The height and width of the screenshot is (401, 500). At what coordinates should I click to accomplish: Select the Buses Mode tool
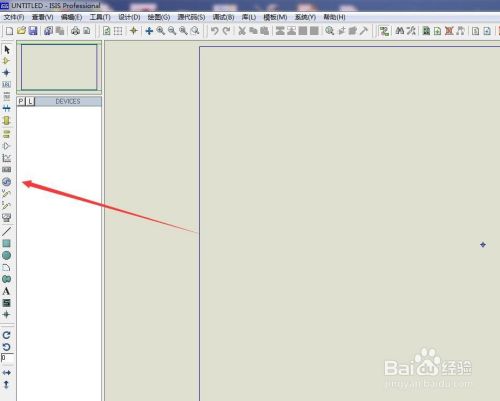pos(6,108)
